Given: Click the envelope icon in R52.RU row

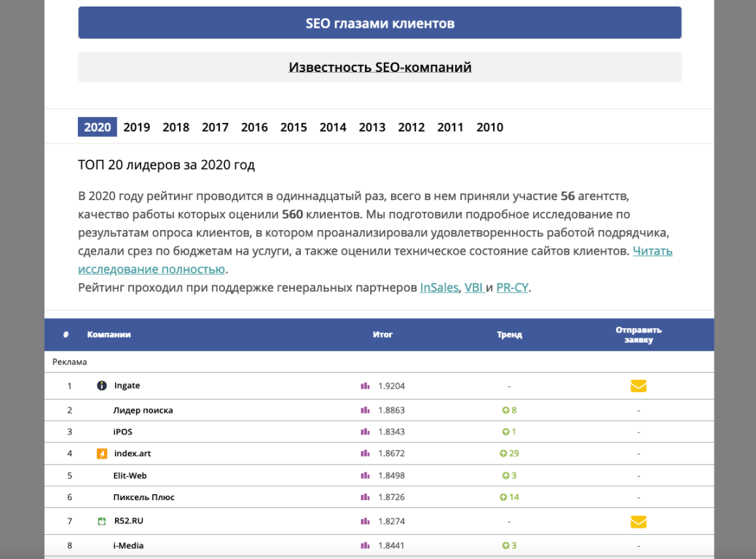Looking at the screenshot, I should pyautogui.click(x=638, y=521).
